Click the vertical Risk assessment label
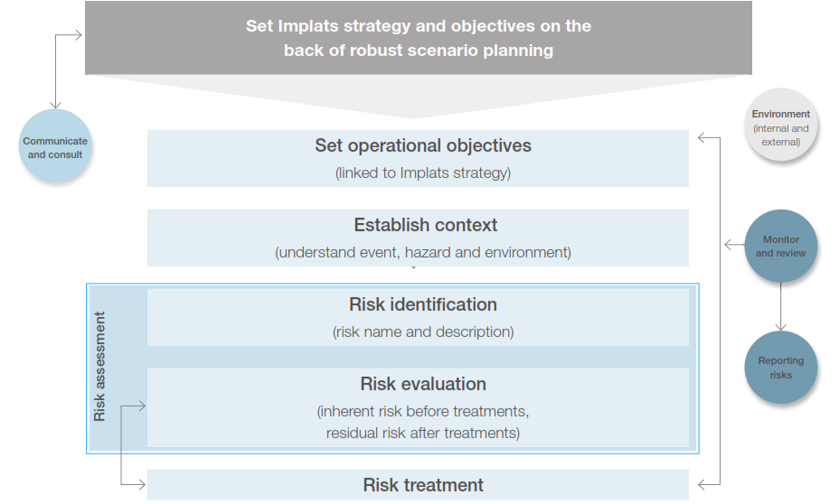Screen dimensions: 839x504 pos(99,367)
